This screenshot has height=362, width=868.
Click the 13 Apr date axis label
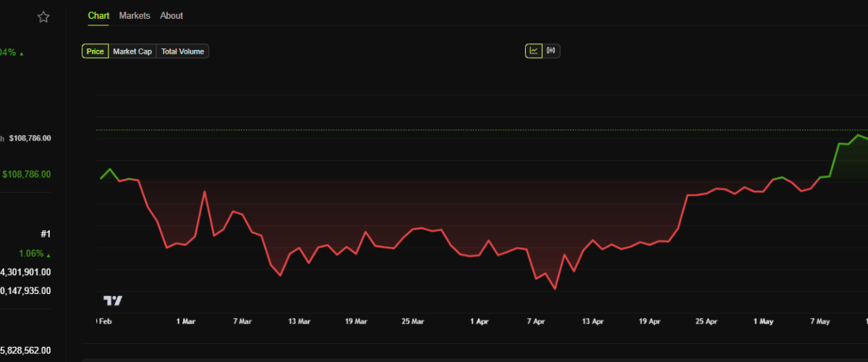592,321
